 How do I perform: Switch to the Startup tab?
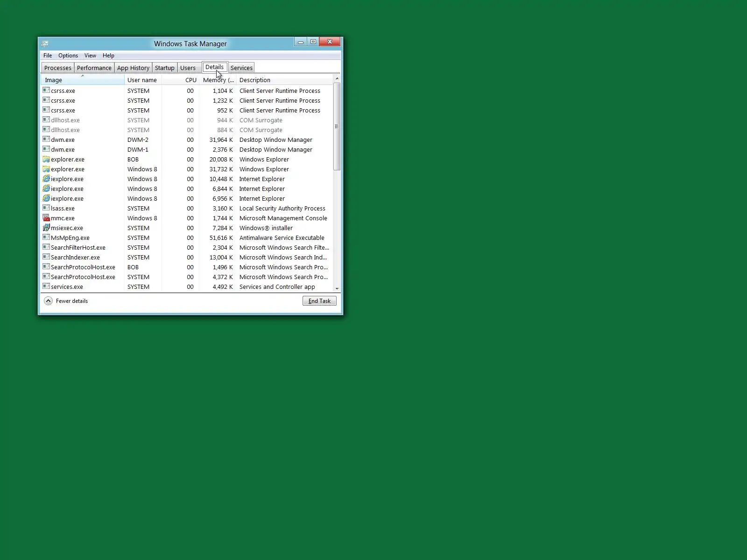click(165, 68)
